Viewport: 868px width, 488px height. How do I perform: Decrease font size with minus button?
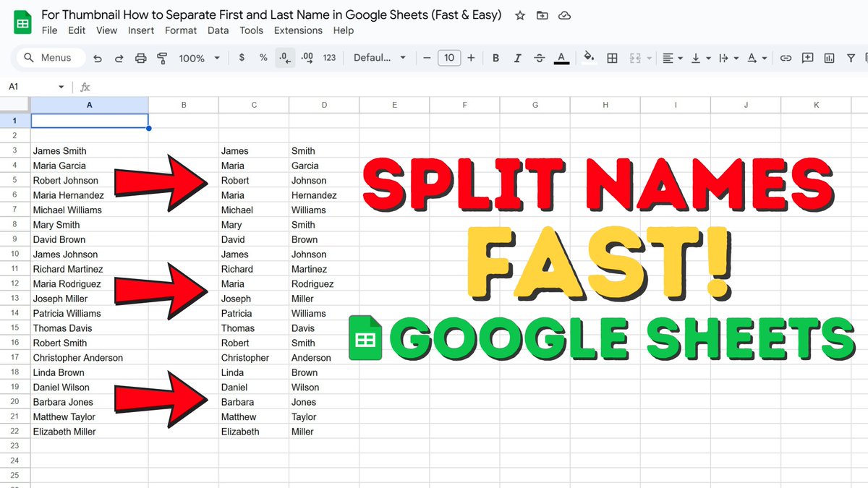(427, 58)
